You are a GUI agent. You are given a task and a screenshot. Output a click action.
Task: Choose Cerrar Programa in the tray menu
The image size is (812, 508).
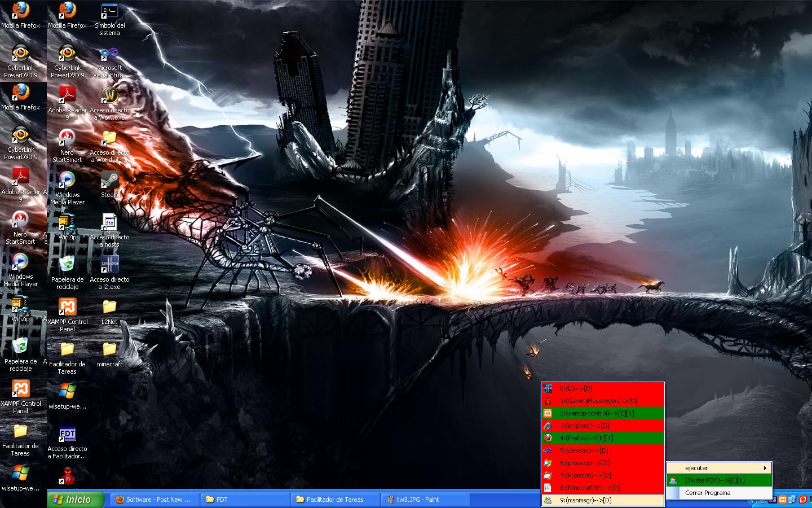(719, 493)
